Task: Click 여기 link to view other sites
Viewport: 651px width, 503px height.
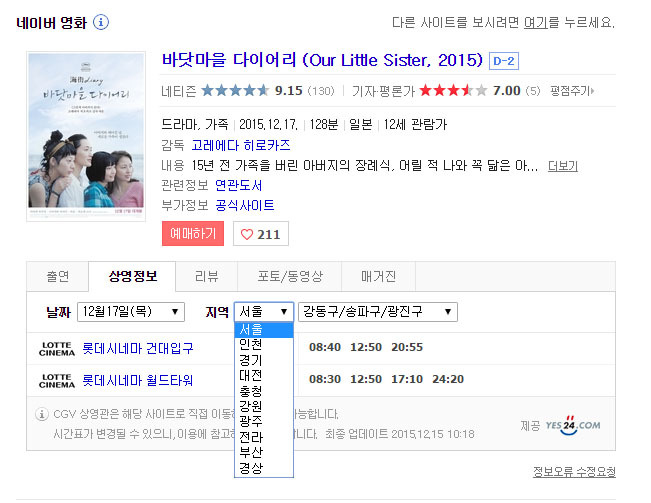Action: [536, 22]
